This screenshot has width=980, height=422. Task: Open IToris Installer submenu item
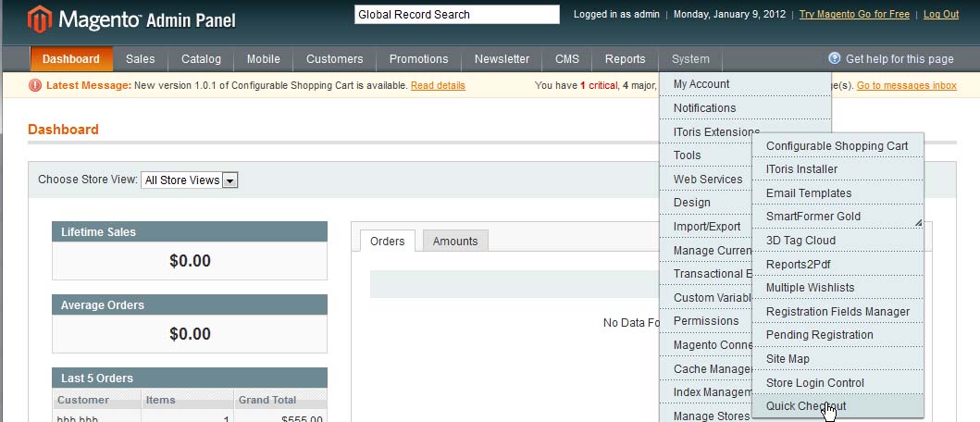[837, 168]
